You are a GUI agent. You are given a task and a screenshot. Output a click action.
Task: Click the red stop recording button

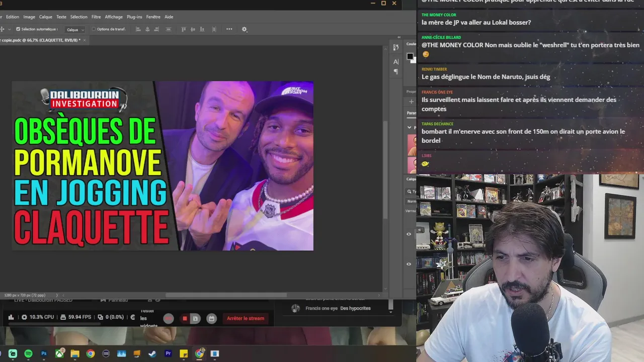[185, 318]
